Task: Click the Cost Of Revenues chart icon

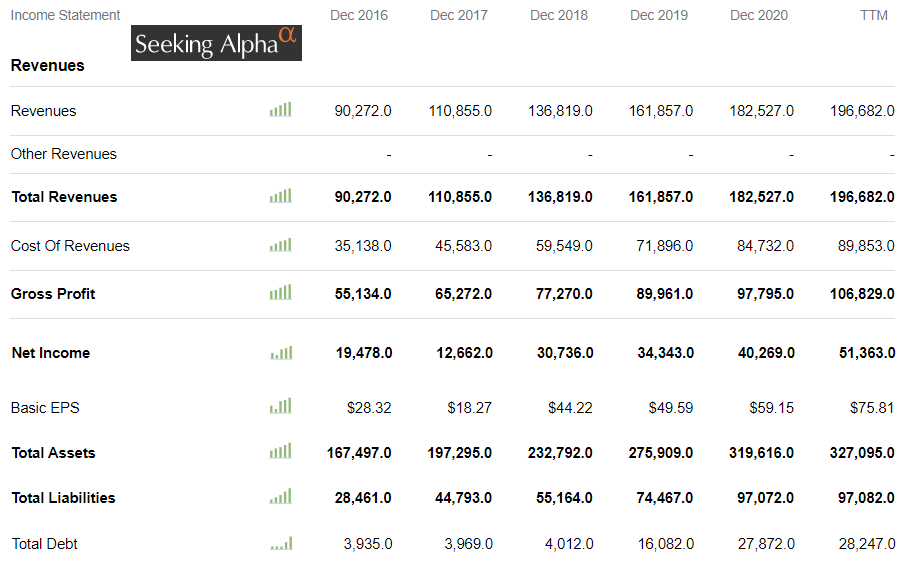Action: coord(281,246)
